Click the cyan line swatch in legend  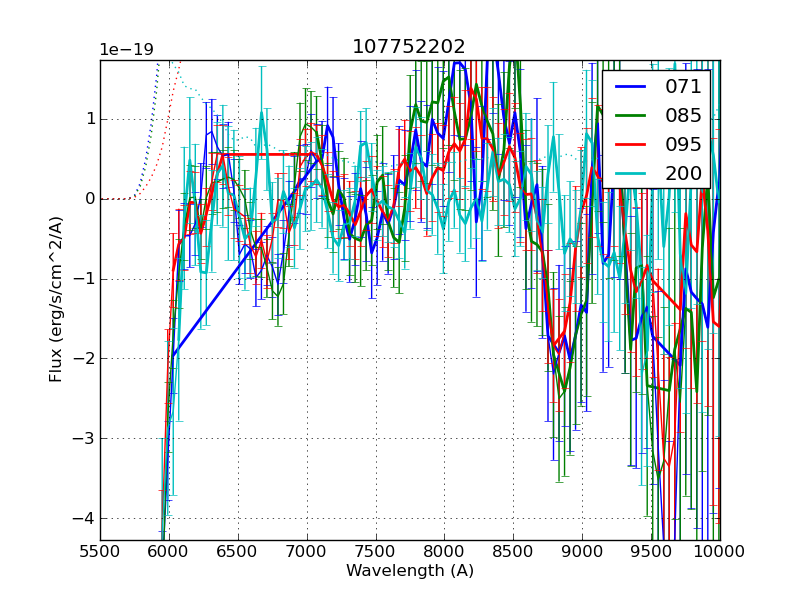[632, 174]
